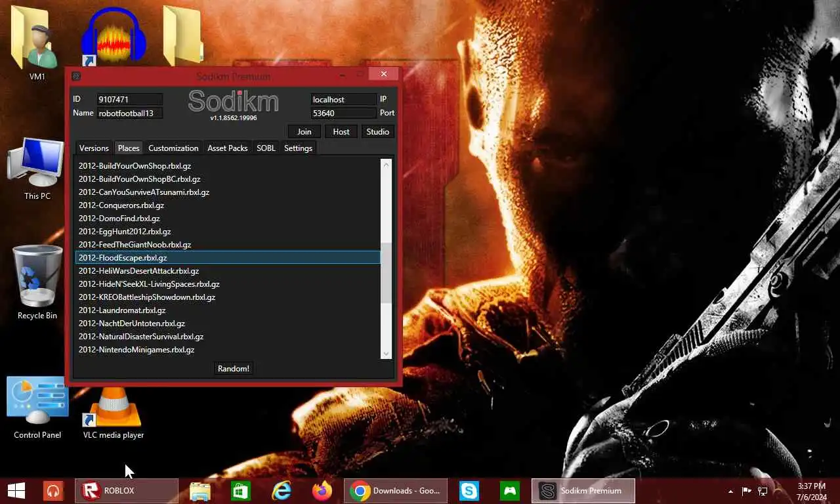Open Skype from the taskbar
Screen dimensions: 840x504
469,490
